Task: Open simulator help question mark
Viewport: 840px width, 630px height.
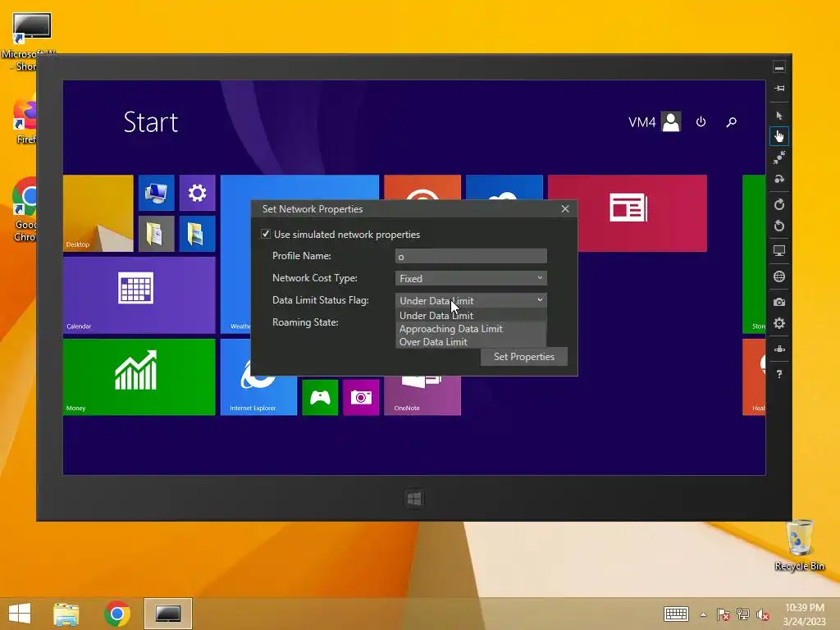Action: [779, 374]
